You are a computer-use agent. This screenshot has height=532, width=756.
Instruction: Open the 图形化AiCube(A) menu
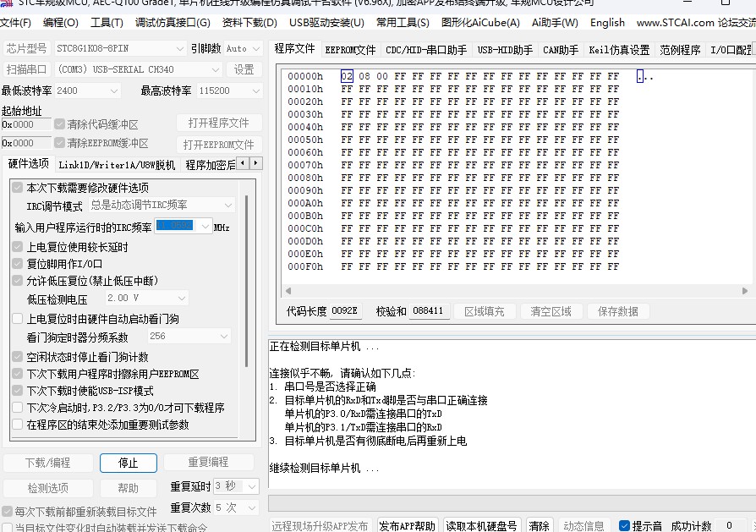click(480, 22)
